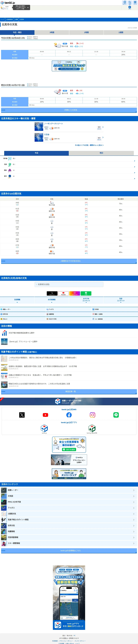Click the 服装 clothing index icon

(10, 170)
